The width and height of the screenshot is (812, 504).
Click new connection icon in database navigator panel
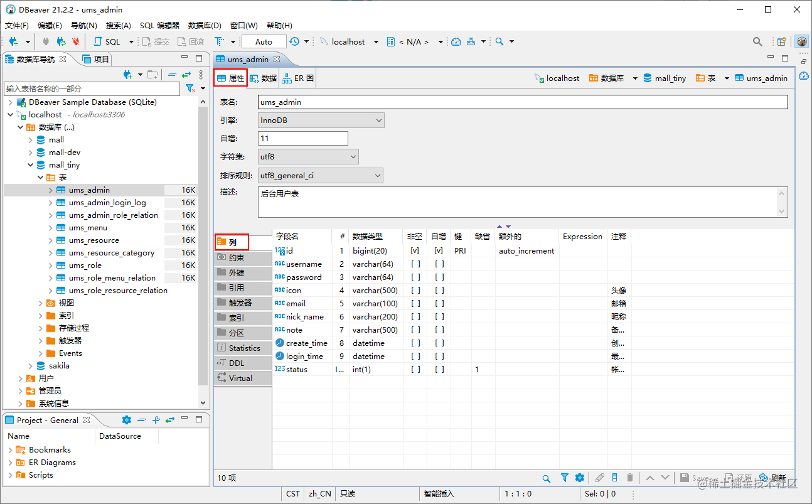(x=128, y=75)
